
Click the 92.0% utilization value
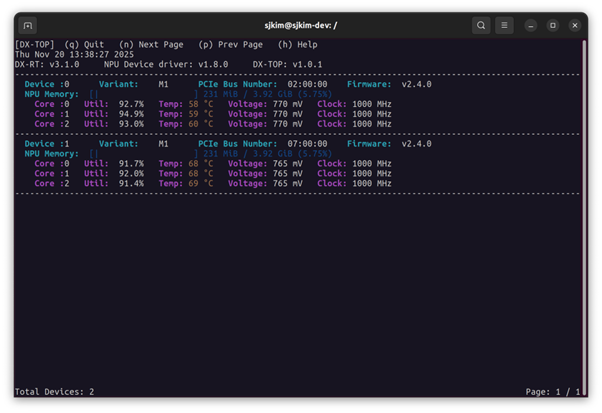(131, 173)
